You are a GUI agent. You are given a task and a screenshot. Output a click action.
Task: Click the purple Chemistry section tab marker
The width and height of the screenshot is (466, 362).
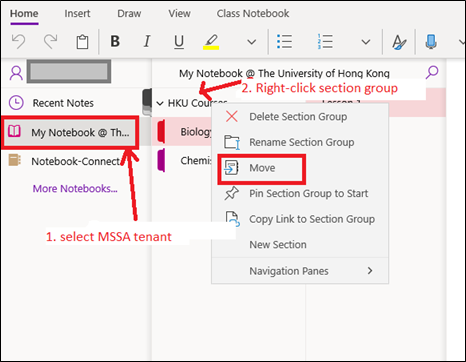pos(161,160)
